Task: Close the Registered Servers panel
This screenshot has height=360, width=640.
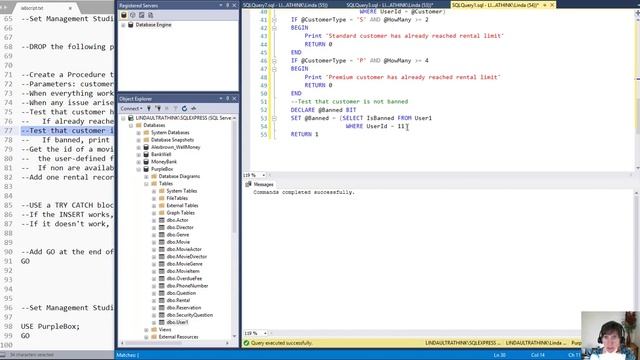Action: click(x=234, y=5)
